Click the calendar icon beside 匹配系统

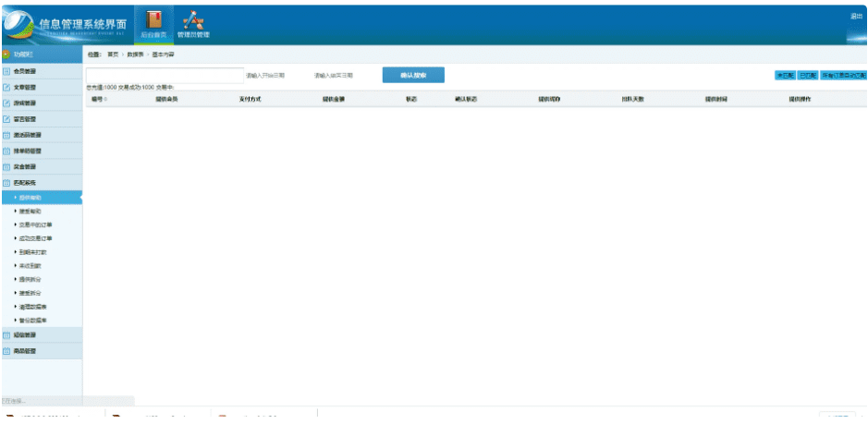[6, 182]
